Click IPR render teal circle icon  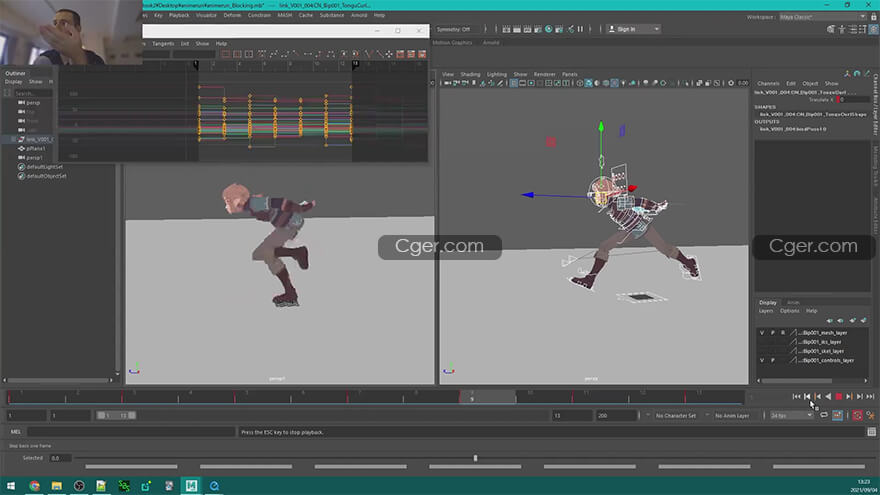coord(548,29)
